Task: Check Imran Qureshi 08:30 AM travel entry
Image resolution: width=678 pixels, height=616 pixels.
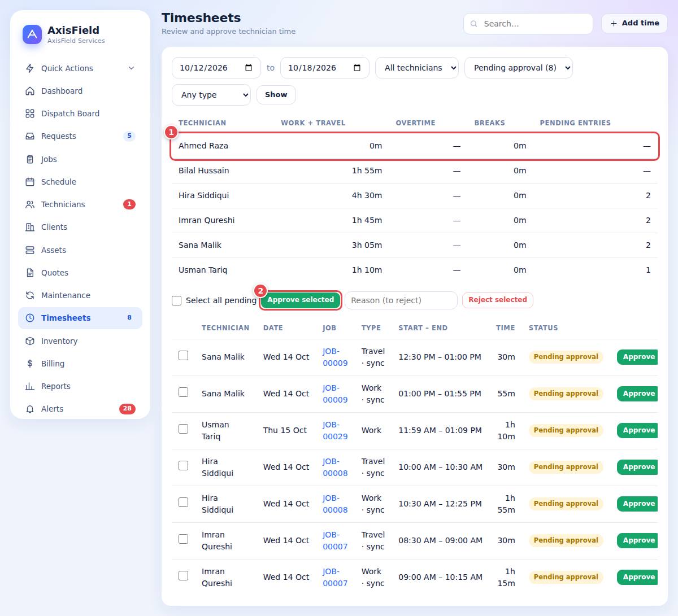Action: pyautogui.click(x=183, y=539)
